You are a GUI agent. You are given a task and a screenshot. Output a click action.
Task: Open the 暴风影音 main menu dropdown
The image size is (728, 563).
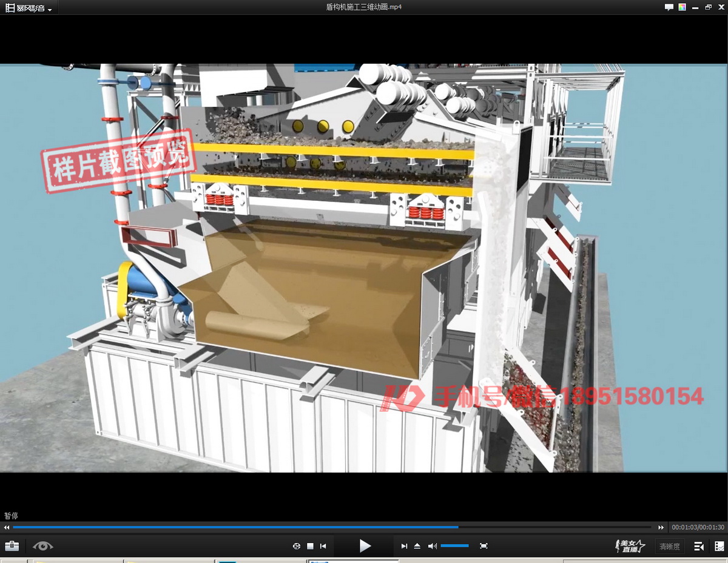(x=28, y=8)
